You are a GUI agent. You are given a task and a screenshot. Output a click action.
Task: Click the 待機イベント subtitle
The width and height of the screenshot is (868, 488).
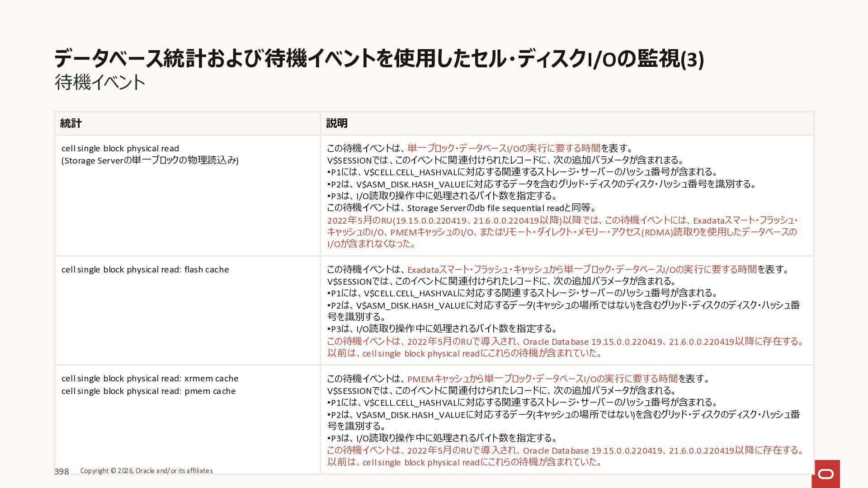100,83
